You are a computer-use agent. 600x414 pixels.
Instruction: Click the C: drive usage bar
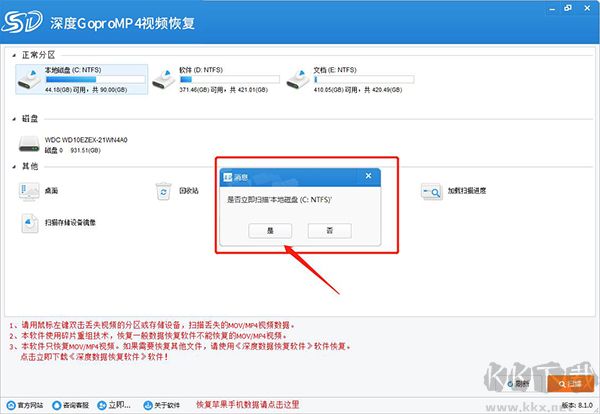(x=95, y=79)
